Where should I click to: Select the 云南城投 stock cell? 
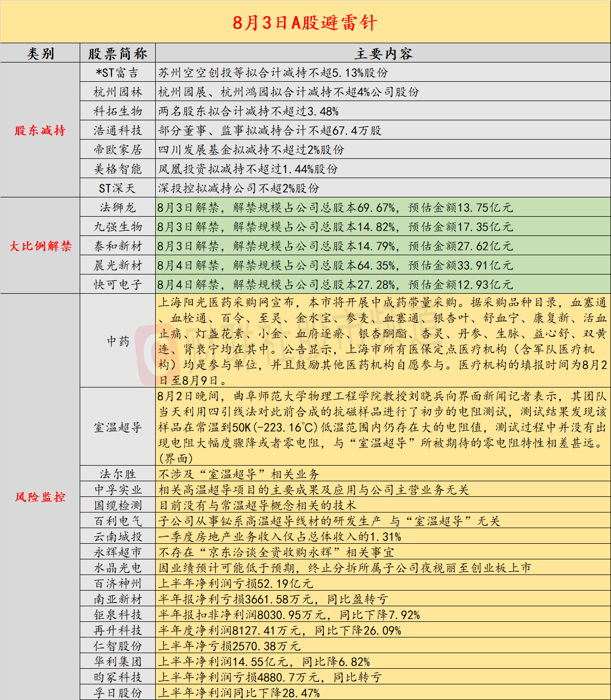(118, 536)
